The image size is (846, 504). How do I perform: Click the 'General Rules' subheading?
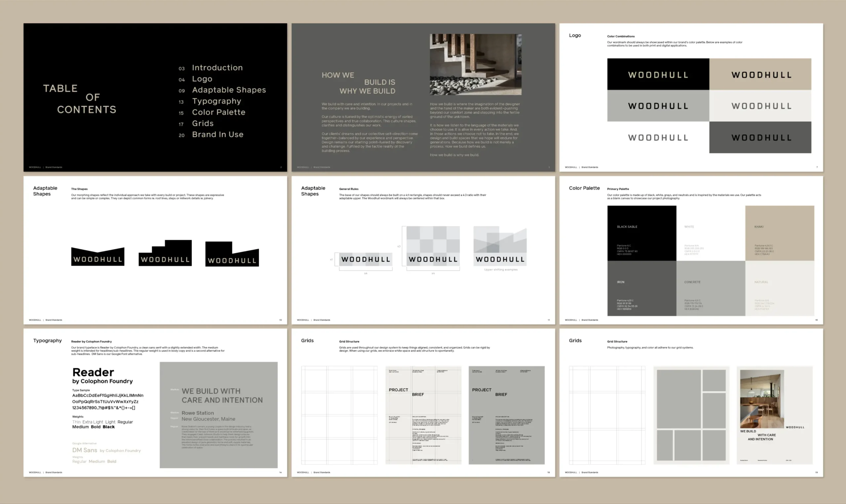[x=349, y=189]
